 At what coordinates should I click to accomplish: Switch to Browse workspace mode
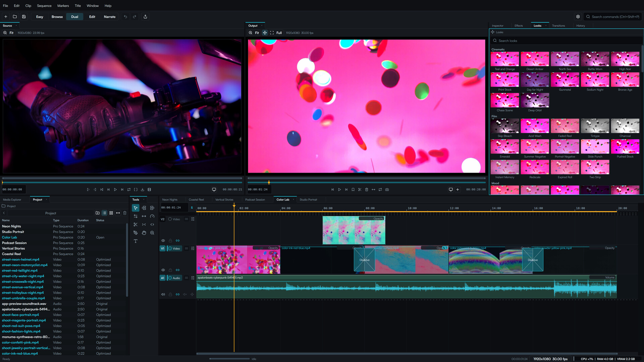point(57,17)
